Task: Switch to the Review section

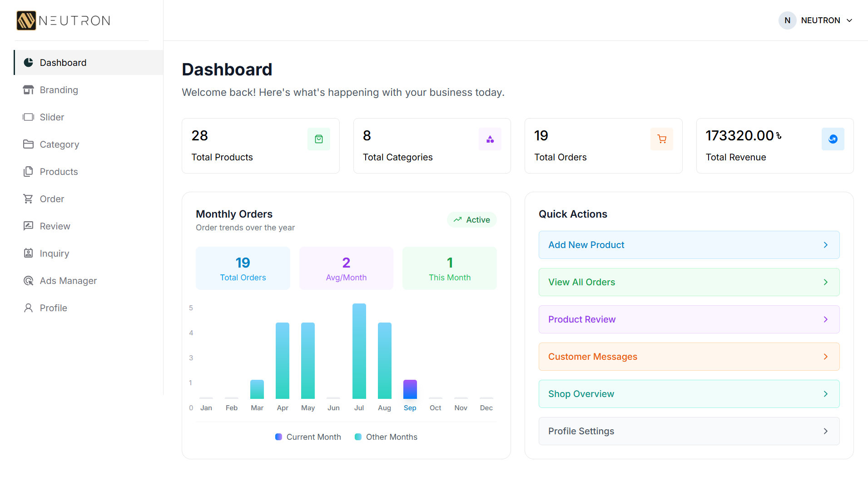Action: (55, 226)
